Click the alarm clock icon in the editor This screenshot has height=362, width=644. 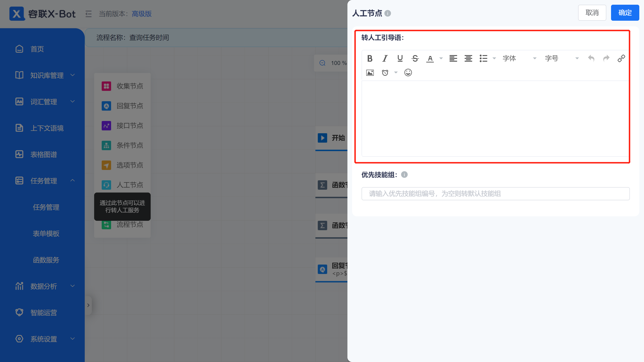coord(385,73)
